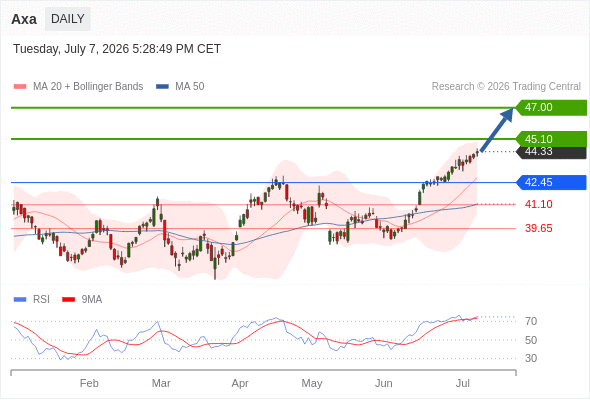The height and width of the screenshot is (400, 590).
Task: Click the RSI 50 level label
Action: pos(531,340)
